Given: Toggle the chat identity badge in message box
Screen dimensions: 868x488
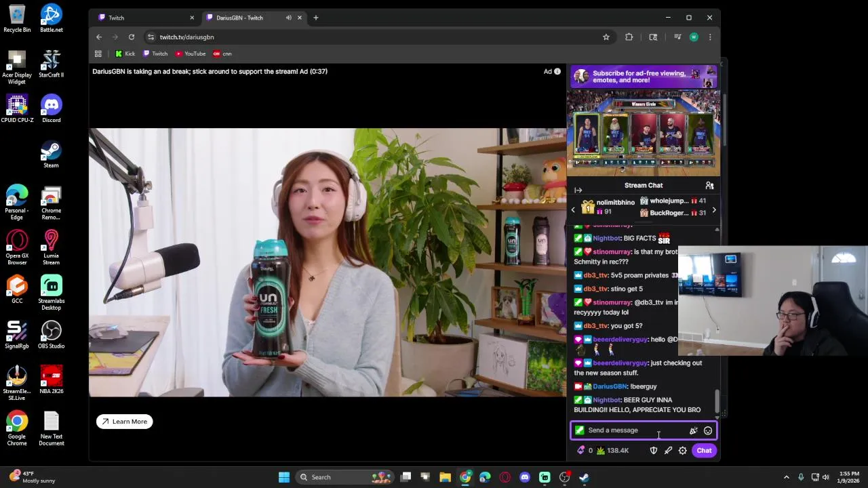Looking at the screenshot, I should point(579,430).
